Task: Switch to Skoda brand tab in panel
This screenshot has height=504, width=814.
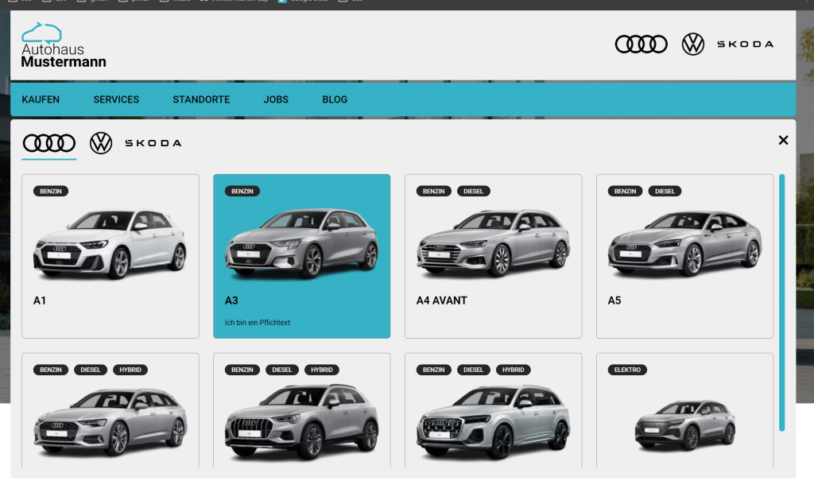Action: pyautogui.click(x=153, y=143)
